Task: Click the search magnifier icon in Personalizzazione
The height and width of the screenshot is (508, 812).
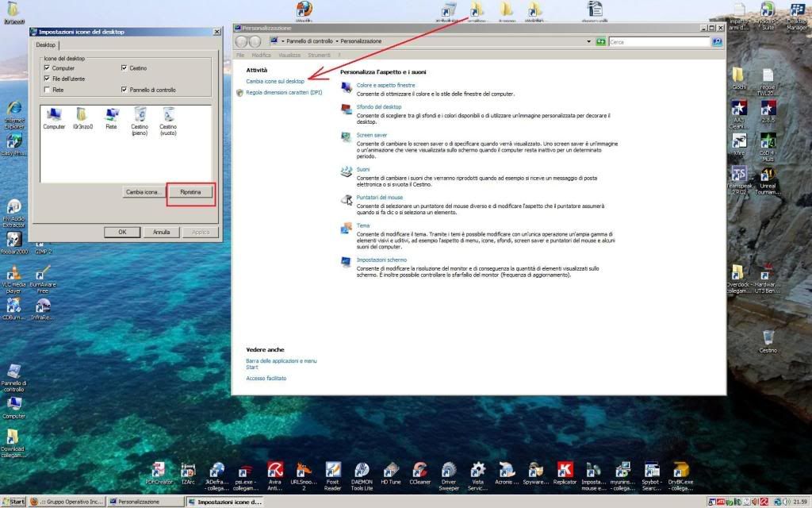Action: click(x=717, y=41)
